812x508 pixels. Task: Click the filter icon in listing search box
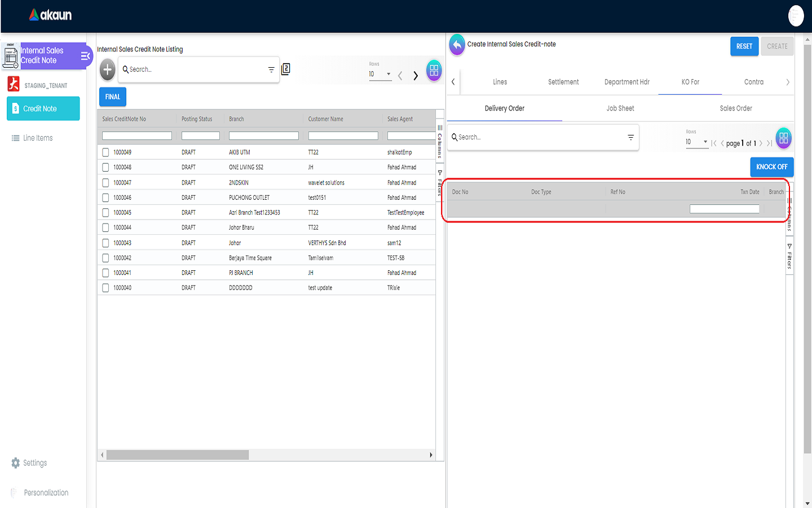pyautogui.click(x=271, y=70)
